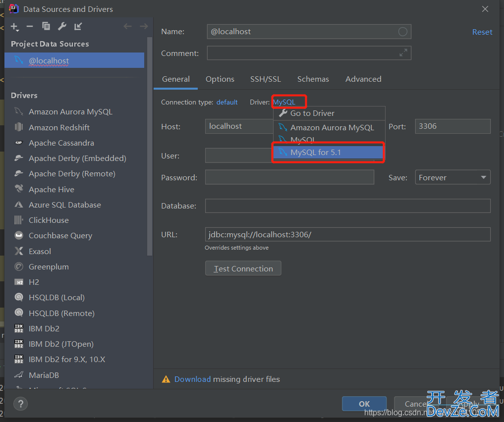The width and height of the screenshot is (504, 422).
Task: Choose Go to Driver in the popup menu
Action: (329, 113)
